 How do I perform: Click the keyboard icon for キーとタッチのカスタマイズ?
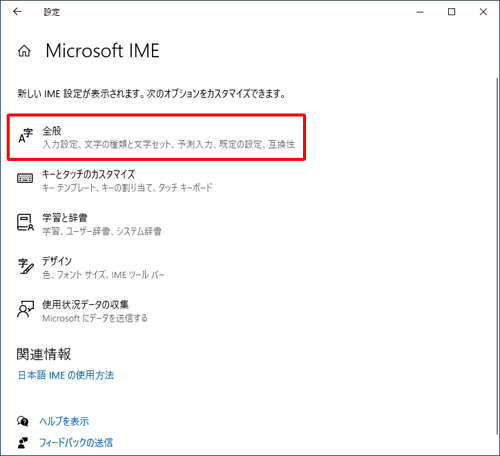pyautogui.click(x=25, y=178)
